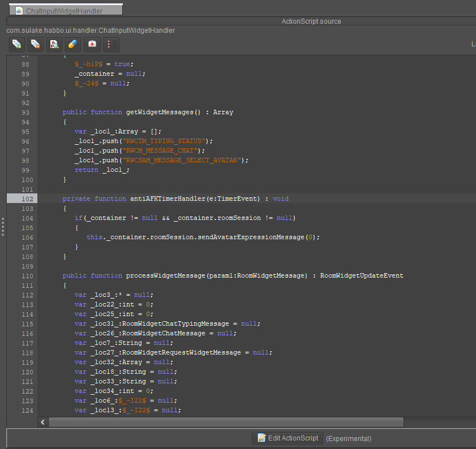Click sendAvatarExpressionMessage in line 106
This screenshot has height=449, width=476.
tap(251, 238)
